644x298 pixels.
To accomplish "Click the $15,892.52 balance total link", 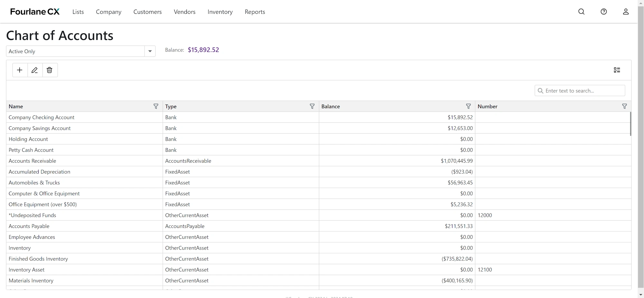I will click(203, 50).
